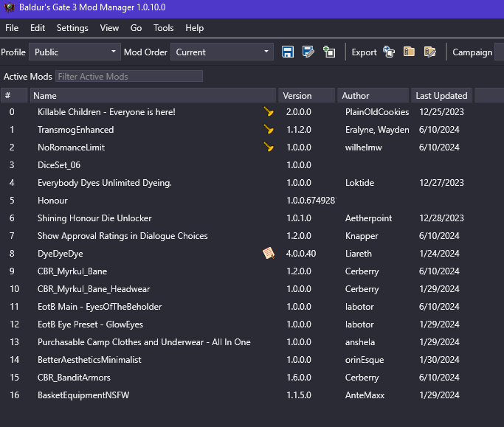Click version 1.6.0.0 cell
The height and width of the screenshot is (427, 504).
(299, 377)
